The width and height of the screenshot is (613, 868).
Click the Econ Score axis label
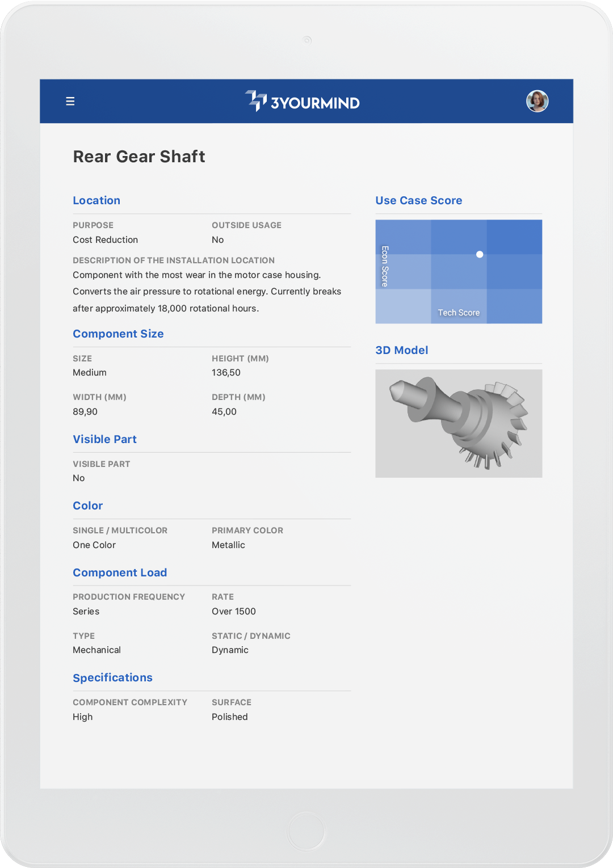[x=385, y=266]
